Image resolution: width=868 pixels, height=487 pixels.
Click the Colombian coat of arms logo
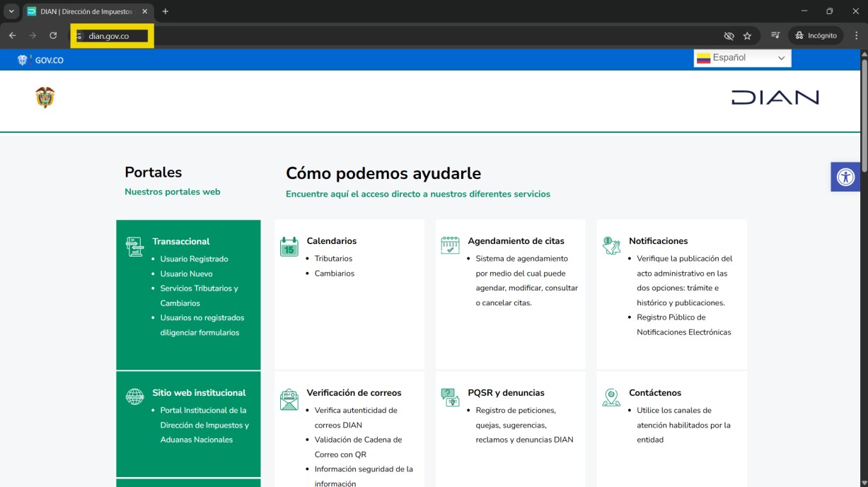[x=45, y=98]
